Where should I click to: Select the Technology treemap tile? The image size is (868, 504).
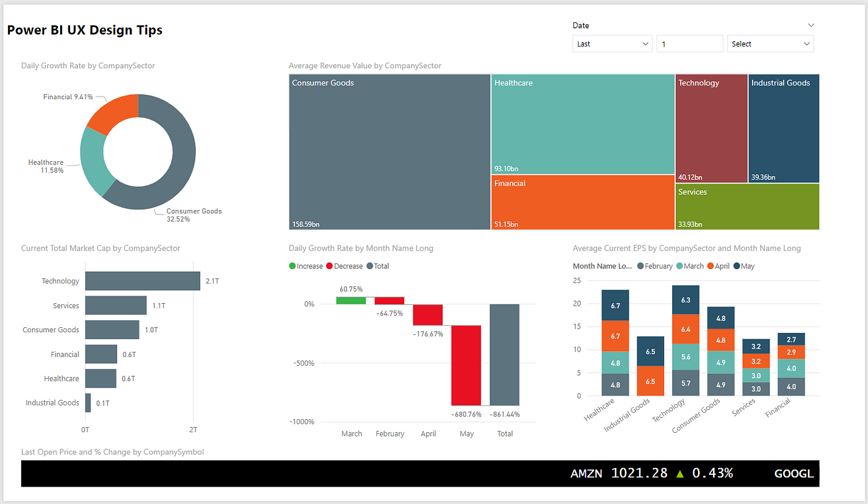coord(711,128)
